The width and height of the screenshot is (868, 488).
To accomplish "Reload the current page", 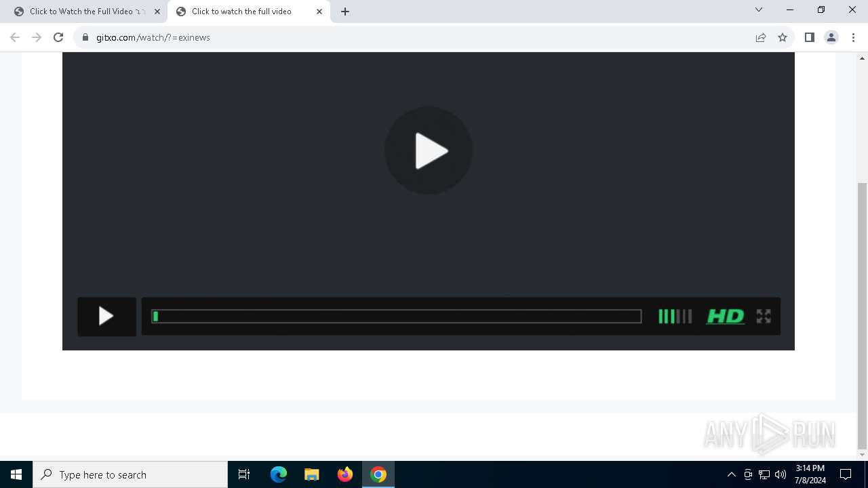I will (58, 37).
